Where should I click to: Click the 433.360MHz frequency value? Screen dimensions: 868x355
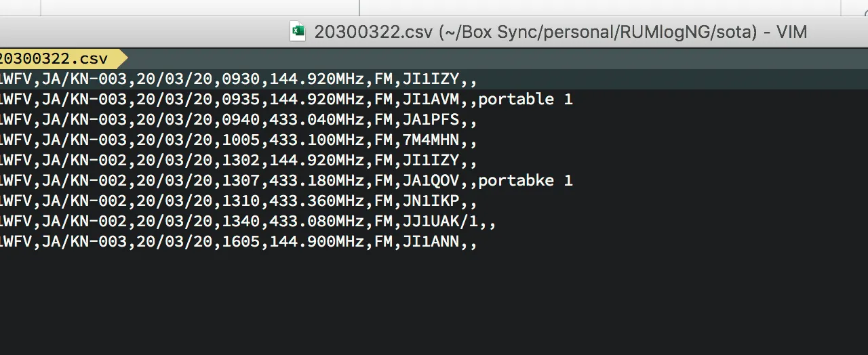tap(317, 201)
